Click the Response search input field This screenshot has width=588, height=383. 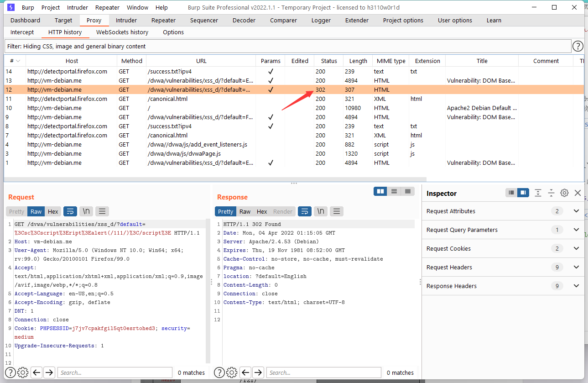tap(324, 373)
